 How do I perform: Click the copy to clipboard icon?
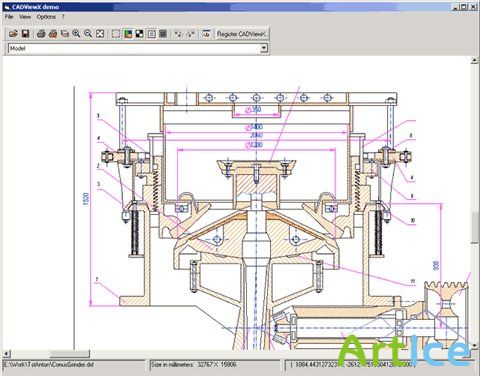(x=65, y=34)
